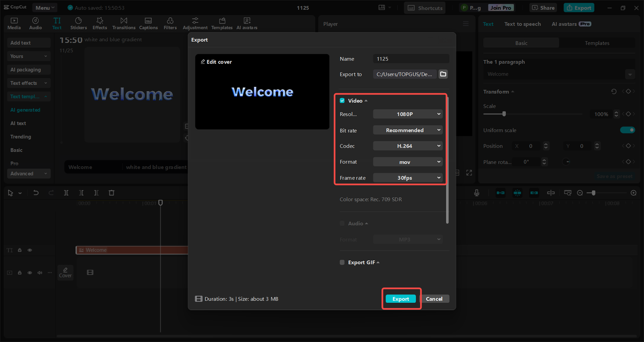Open the AI avatars toolbar icon
Image resolution: width=644 pixels, height=342 pixels.
(247, 23)
